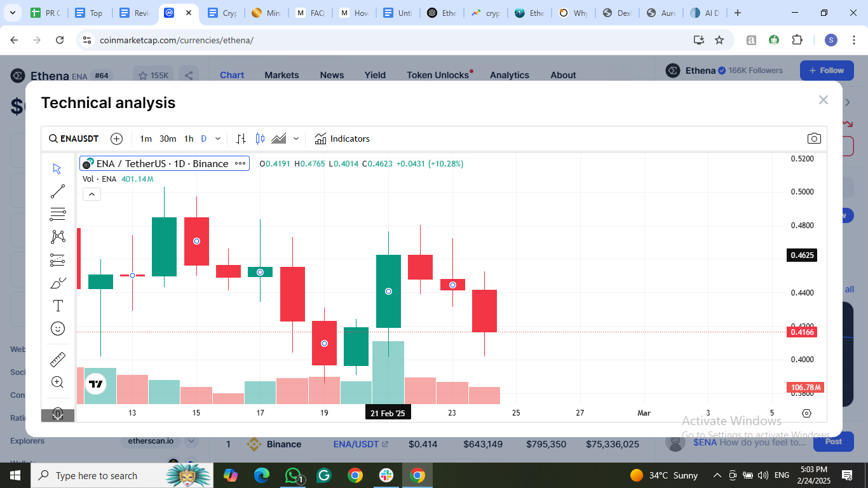Open the Fibonacci retracement tool
Screen dimensions: 868x488
point(57,214)
